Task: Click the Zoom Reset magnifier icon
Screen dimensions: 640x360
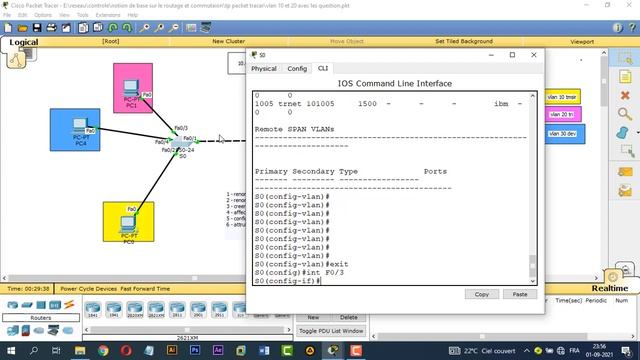Action: [159, 28]
